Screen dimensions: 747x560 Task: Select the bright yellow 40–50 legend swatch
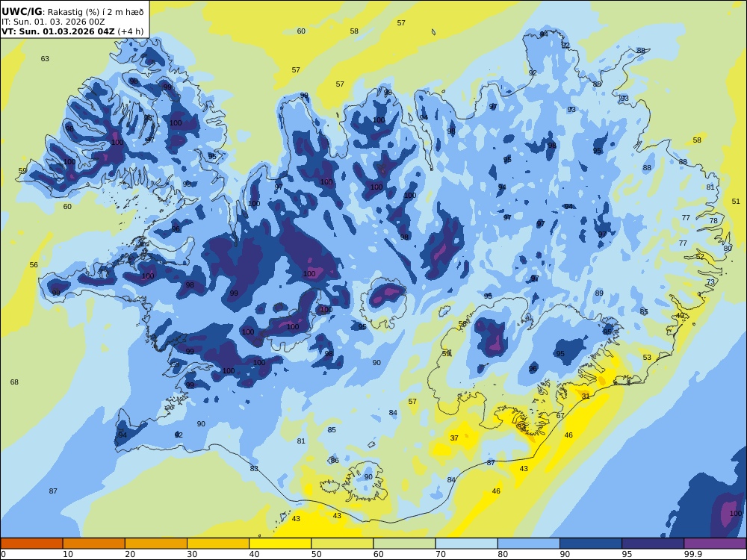point(280,544)
